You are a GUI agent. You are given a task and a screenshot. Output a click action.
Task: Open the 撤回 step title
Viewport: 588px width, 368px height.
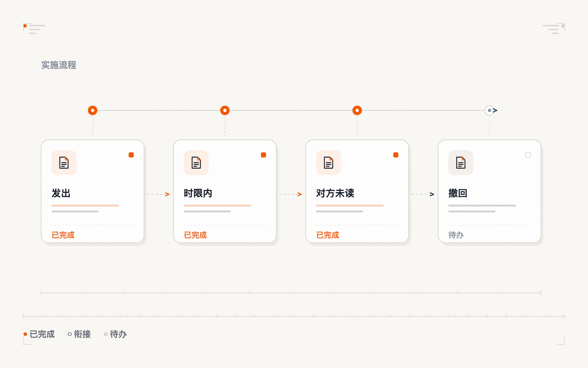tap(458, 193)
